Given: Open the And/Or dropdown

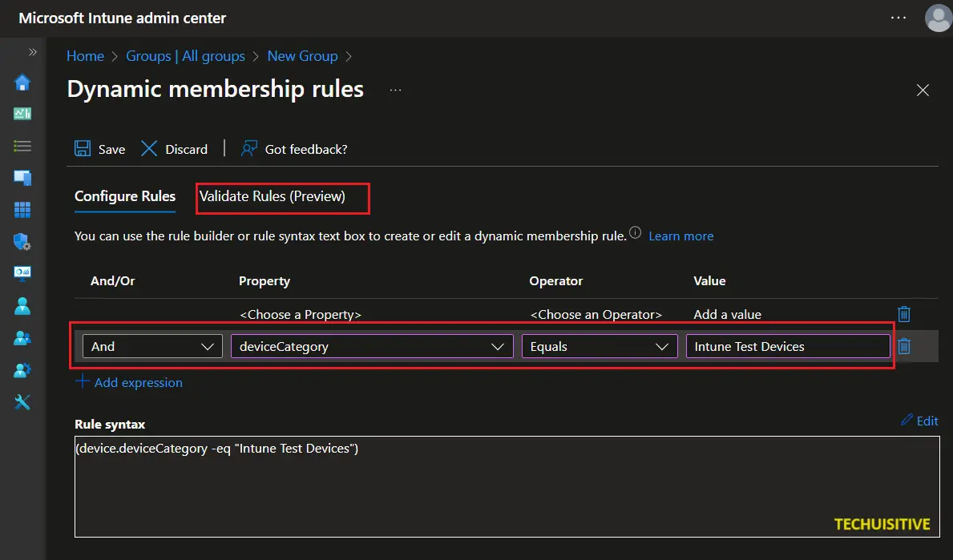Looking at the screenshot, I should [x=151, y=346].
